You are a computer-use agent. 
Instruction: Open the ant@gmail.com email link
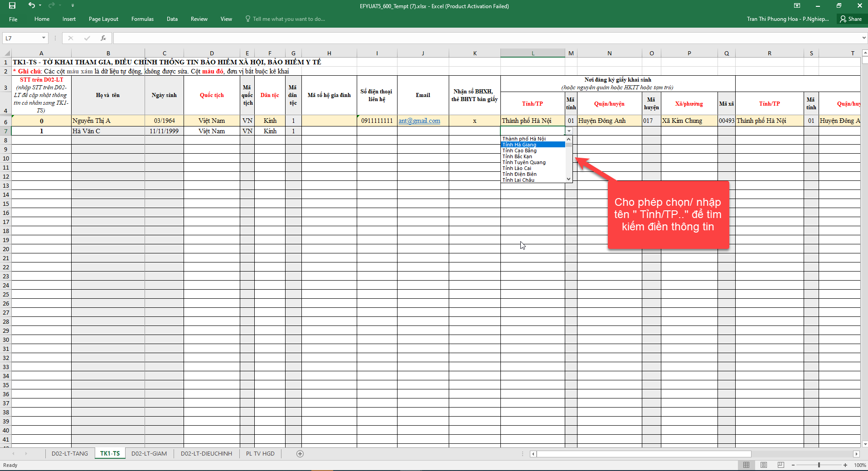pyautogui.click(x=419, y=121)
